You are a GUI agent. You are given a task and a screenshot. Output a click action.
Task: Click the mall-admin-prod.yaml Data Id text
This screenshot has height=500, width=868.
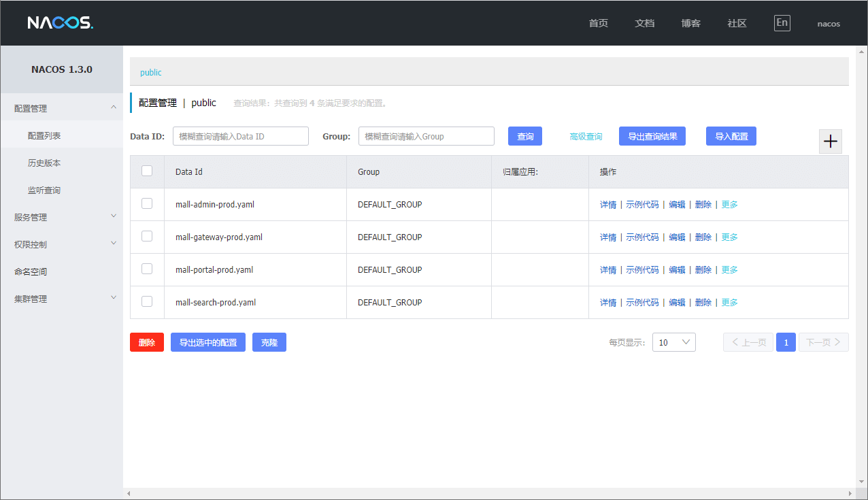point(215,205)
